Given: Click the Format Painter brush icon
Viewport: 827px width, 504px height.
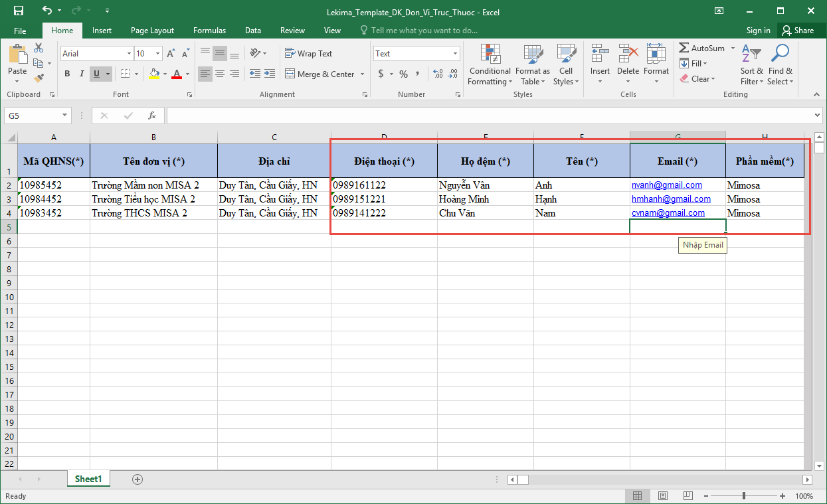Looking at the screenshot, I should (x=38, y=78).
